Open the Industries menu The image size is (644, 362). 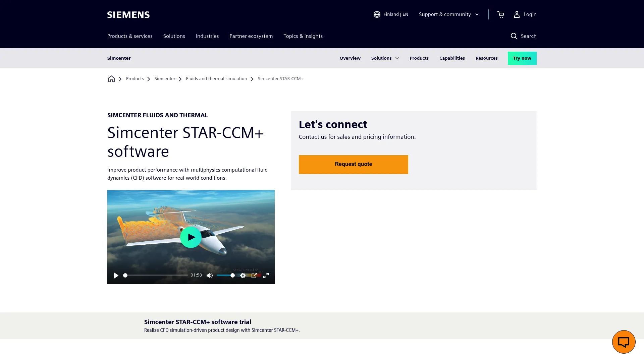coord(207,36)
